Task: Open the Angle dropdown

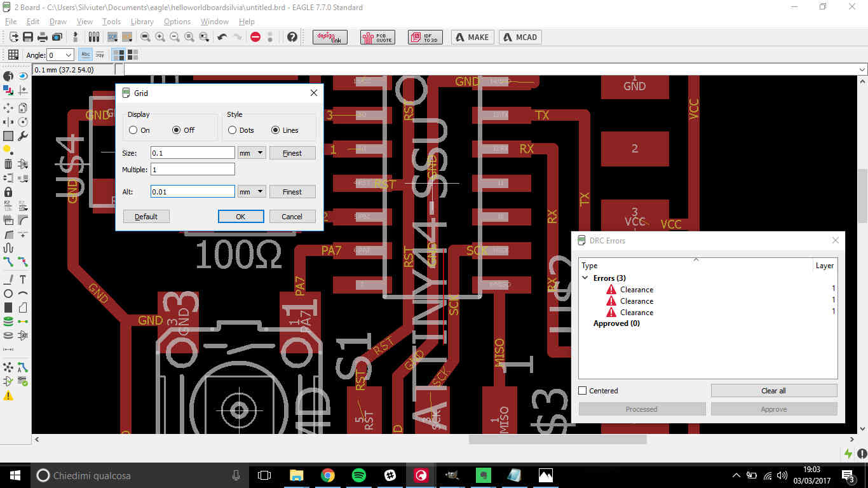Action: pos(68,55)
